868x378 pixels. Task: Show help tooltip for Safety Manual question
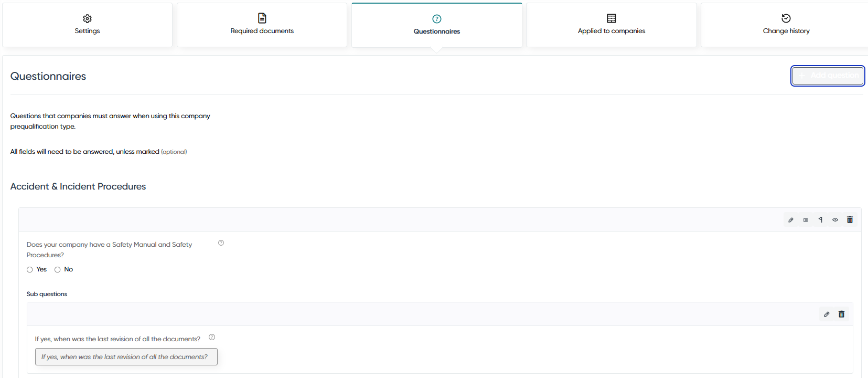click(221, 243)
